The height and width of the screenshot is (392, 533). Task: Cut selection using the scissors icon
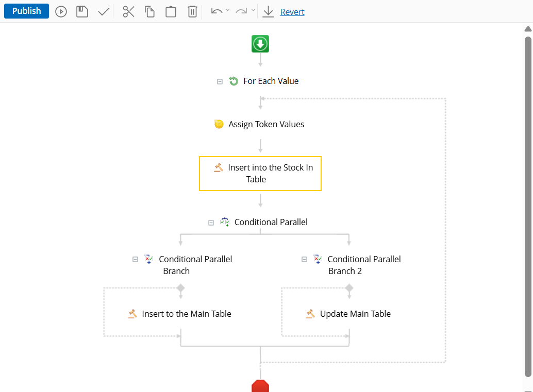(128, 11)
